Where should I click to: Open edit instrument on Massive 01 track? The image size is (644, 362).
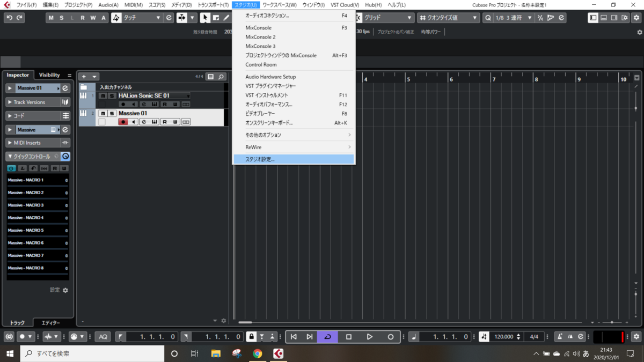tap(144, 122)
